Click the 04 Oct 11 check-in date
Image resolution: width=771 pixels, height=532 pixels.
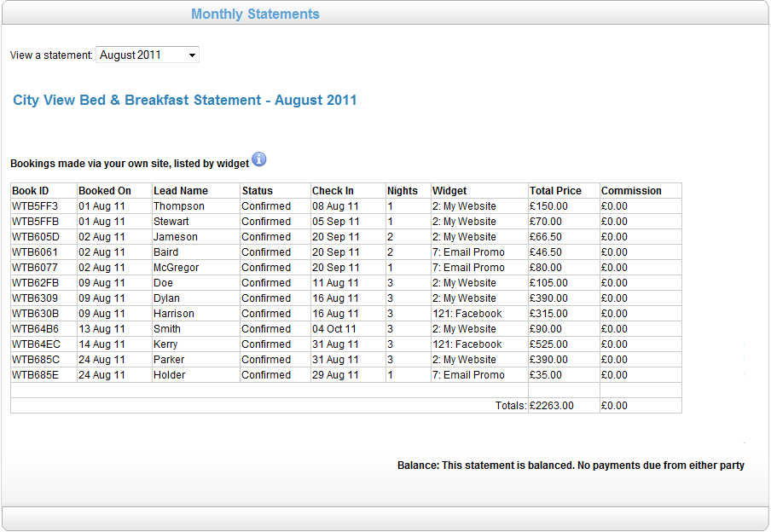tap(335, 329)
